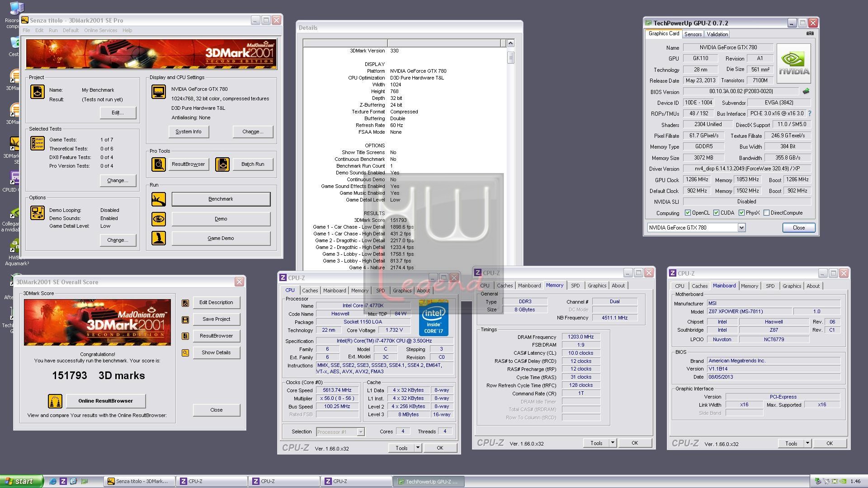Screen dimensions: 868x488
Task: Click the Edit Description icon in Overall Score
Action: tap(185, 303)
